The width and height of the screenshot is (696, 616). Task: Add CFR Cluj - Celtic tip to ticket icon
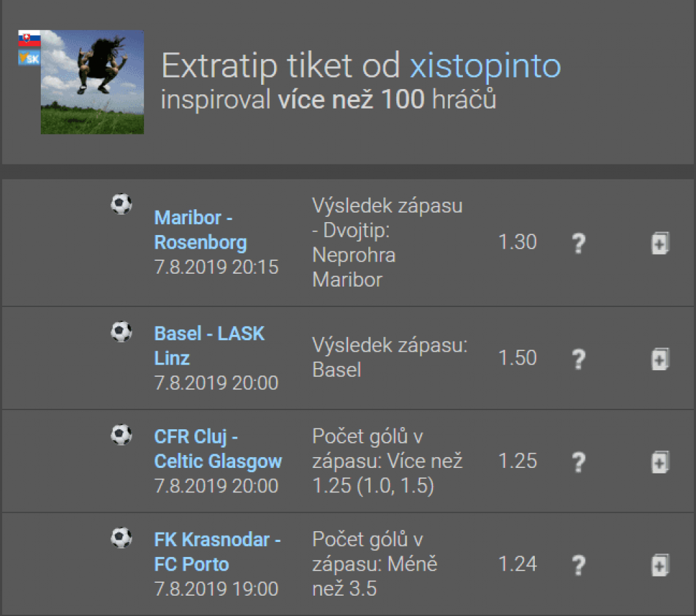coord(660,462)
